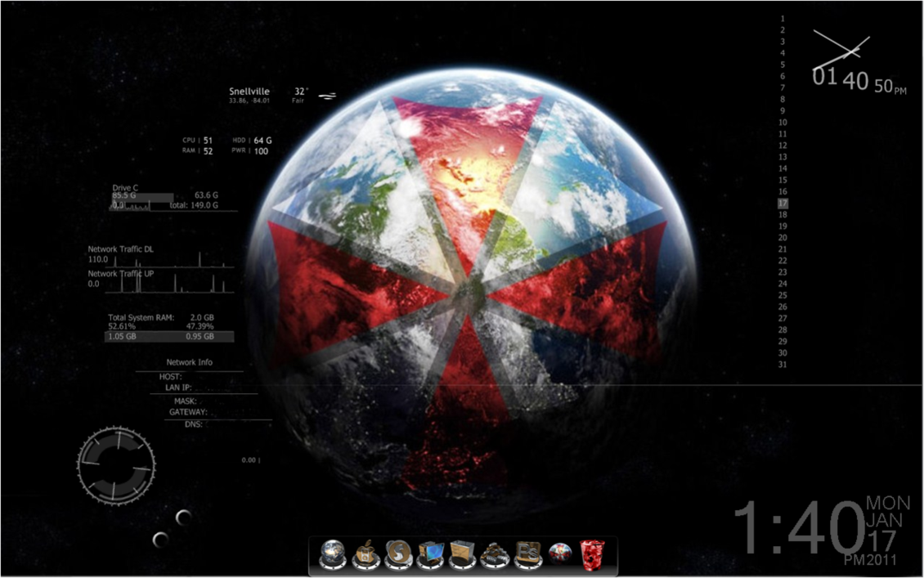The width and height of the screenshot is (924, 578).
Task: Click the upload traffic graph
Action: [171, 284]
